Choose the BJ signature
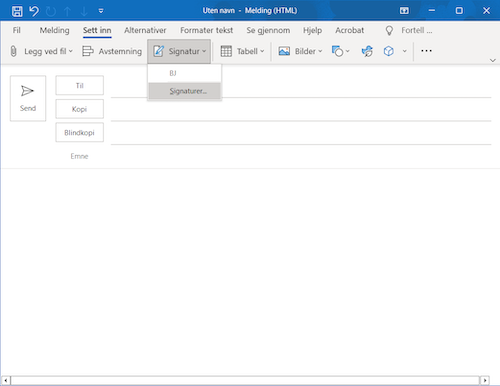The width and height of the screenshot is (500, 386). tap(184, 73)
